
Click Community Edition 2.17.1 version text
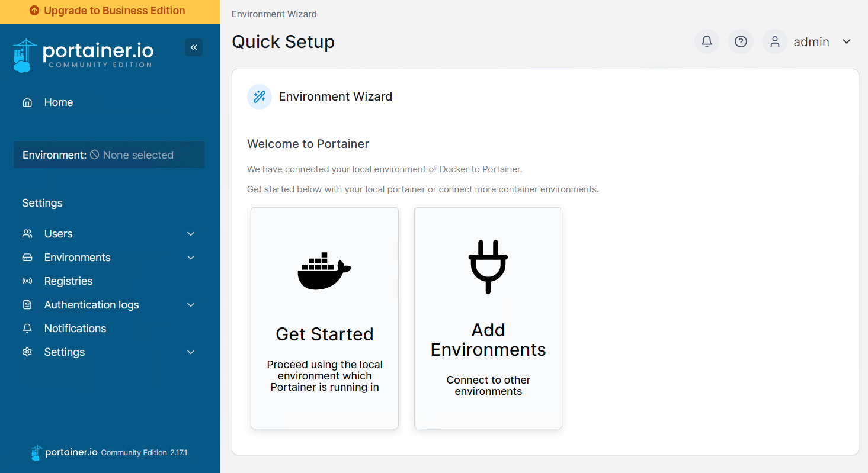point(144,453)
